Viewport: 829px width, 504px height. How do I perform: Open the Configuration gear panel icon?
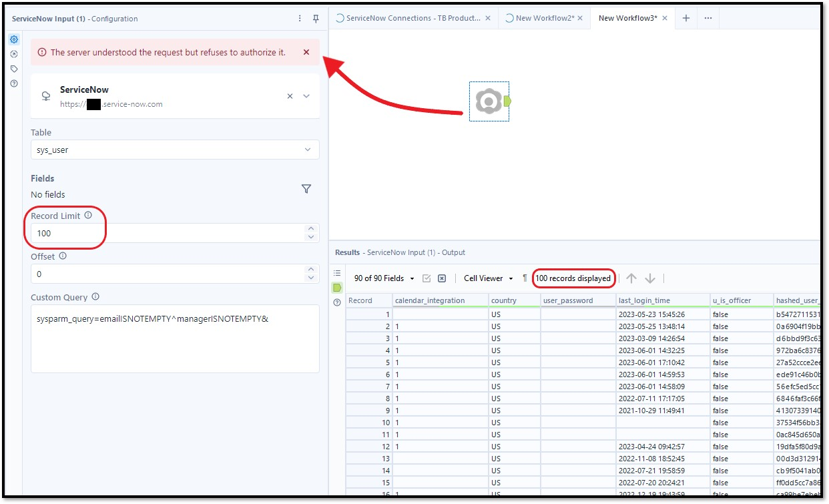coord(13,39)
